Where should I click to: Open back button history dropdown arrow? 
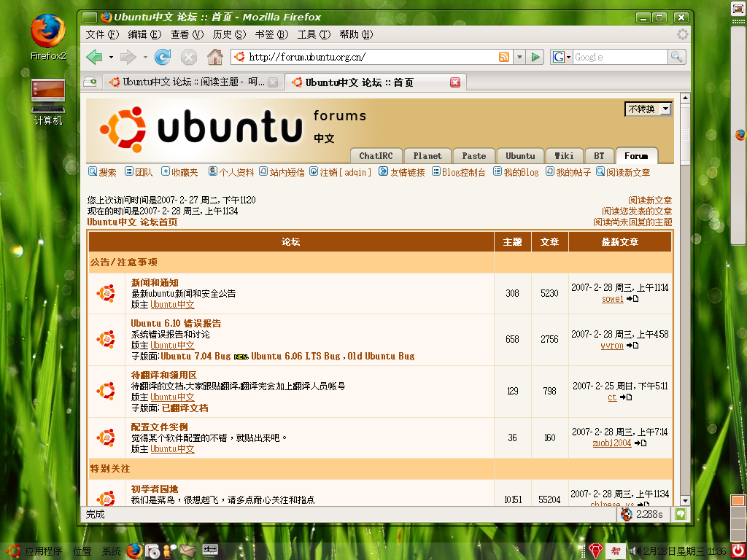[x=111, y=58]
